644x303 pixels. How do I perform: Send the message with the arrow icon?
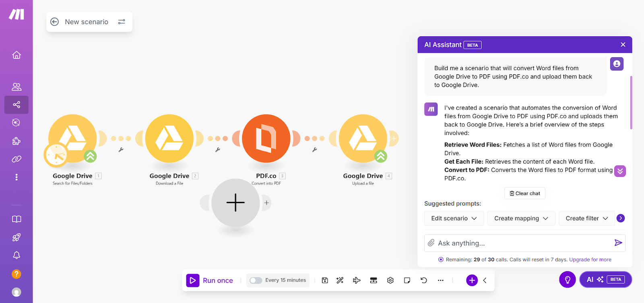[x=618, y=243]
